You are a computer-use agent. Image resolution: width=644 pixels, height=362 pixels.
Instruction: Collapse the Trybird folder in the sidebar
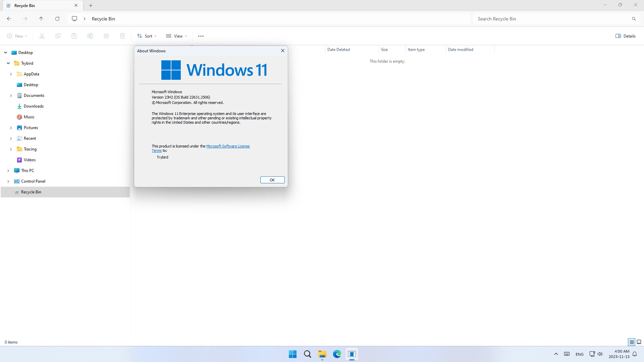coord(8,63)
